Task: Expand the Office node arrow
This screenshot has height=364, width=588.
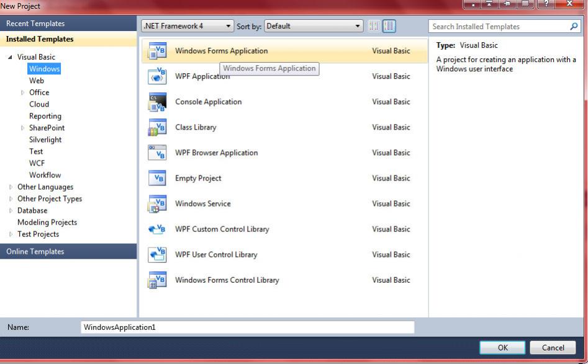Action: (x=22, y=92)
